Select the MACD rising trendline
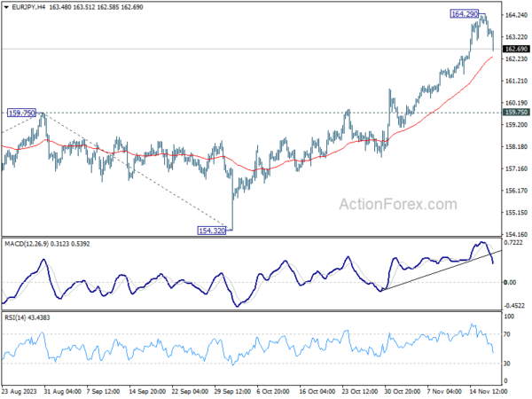Image resolution: width=532 pixels, height=399 pixels. (441, 270)
